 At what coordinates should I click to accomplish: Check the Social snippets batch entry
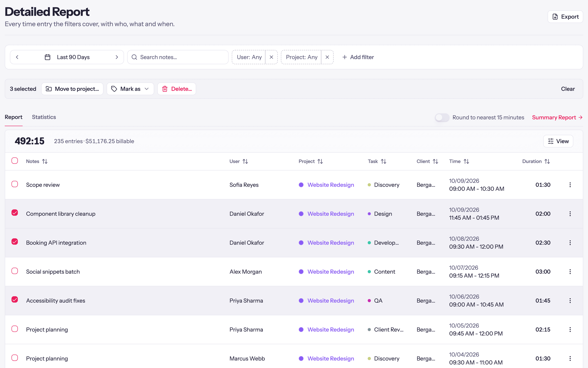[x=15, y=271]
